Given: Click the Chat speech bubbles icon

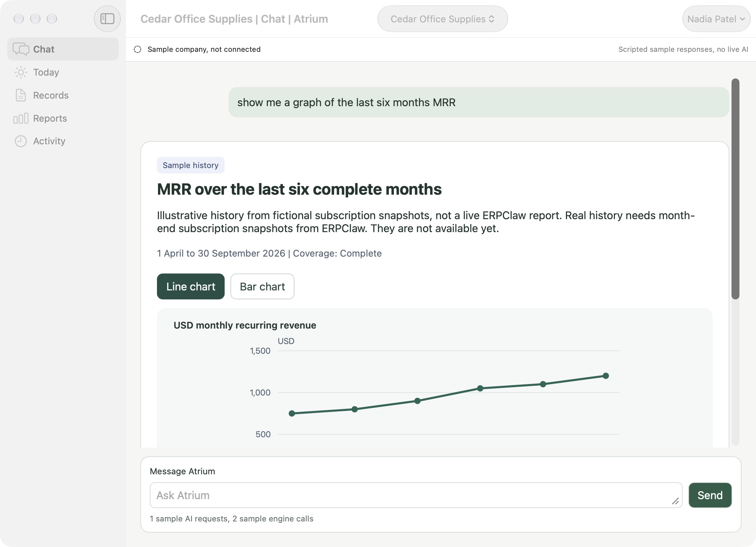Looking at the screenshot, I should [x=21, y=49].
